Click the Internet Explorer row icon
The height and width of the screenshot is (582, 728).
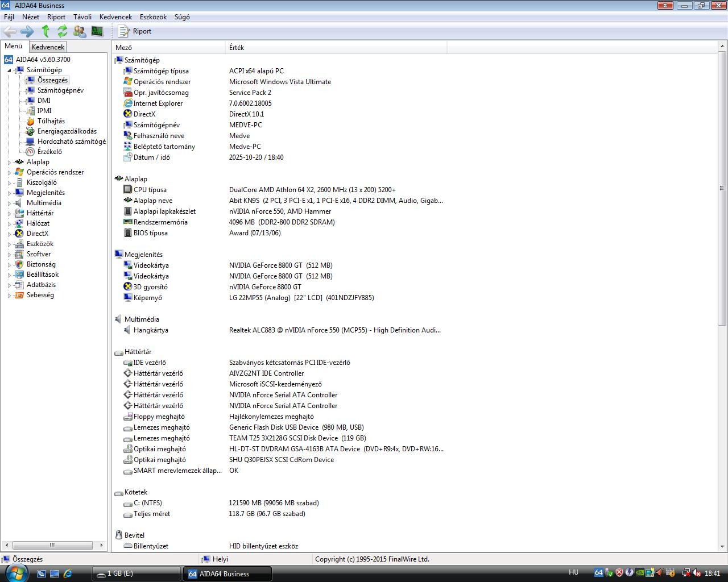(x=128, y=103)
